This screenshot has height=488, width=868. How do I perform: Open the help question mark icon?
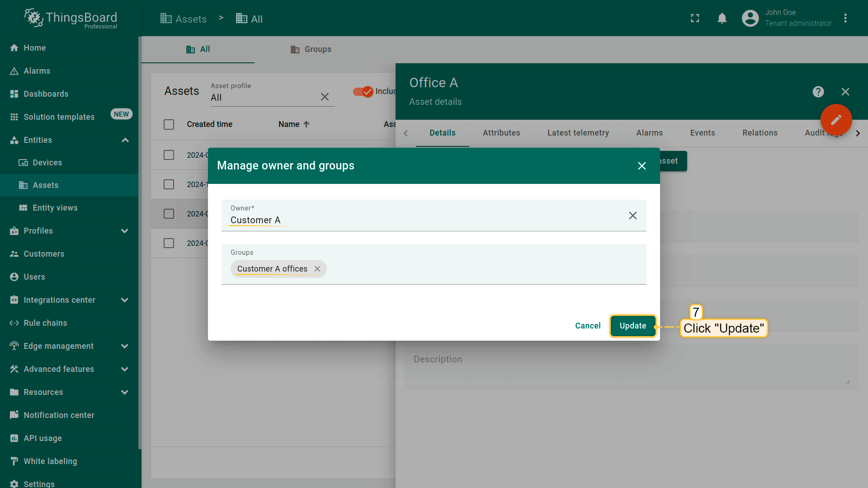[818, 92]
